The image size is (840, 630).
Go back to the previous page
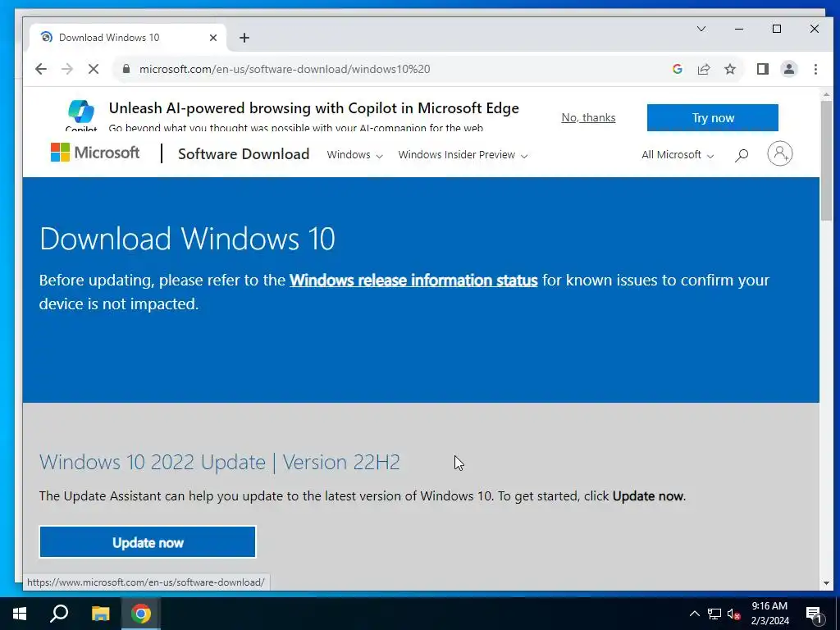point(41,69)
